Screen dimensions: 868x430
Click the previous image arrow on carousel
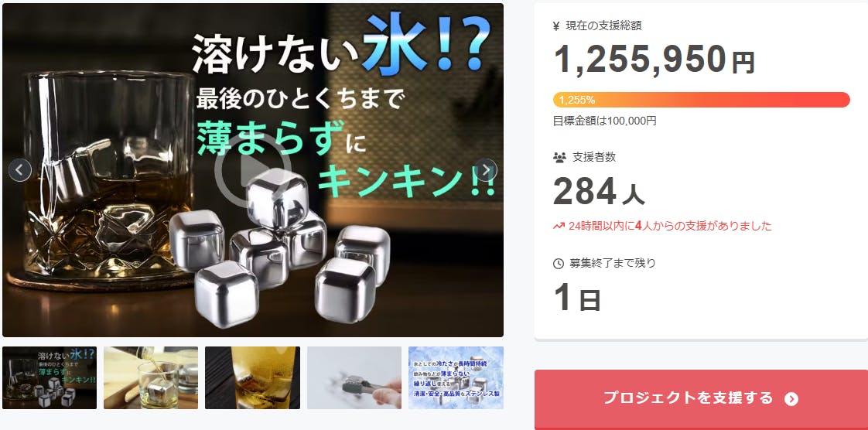pyautogui.click(x=20, y=170)
